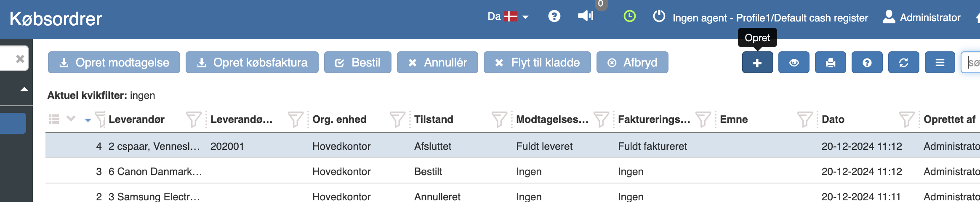Click the Opret modtagelse button
Viewport: 980px width, 202px height.
(x=114, y=63)
